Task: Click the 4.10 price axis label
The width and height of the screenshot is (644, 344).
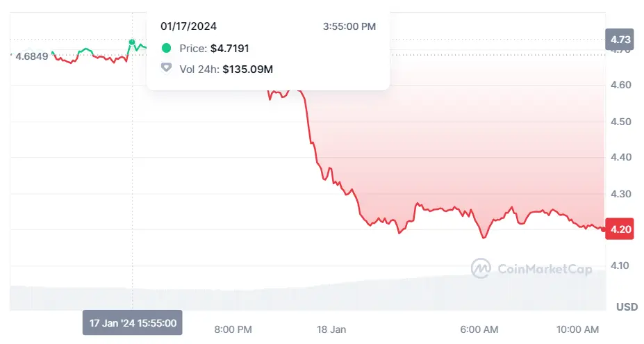Action: (620, 265)
